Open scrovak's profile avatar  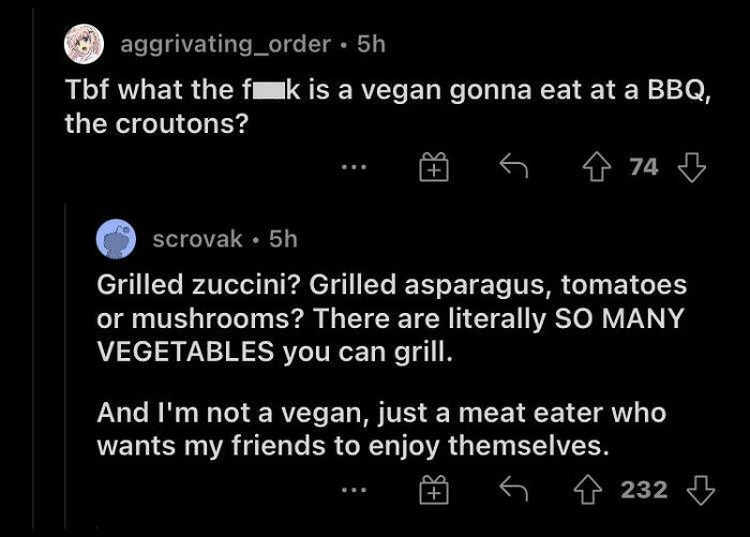coord(116,239)
